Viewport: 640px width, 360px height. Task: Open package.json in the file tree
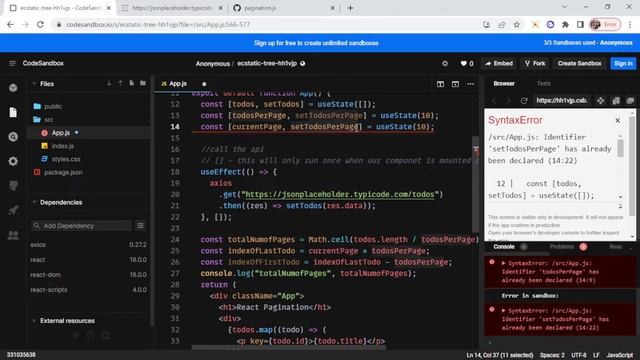tap(63, 172)
